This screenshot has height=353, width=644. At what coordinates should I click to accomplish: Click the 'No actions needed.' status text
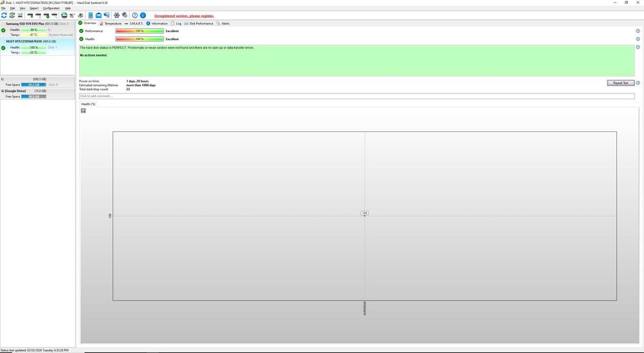(x=93, y=55)
